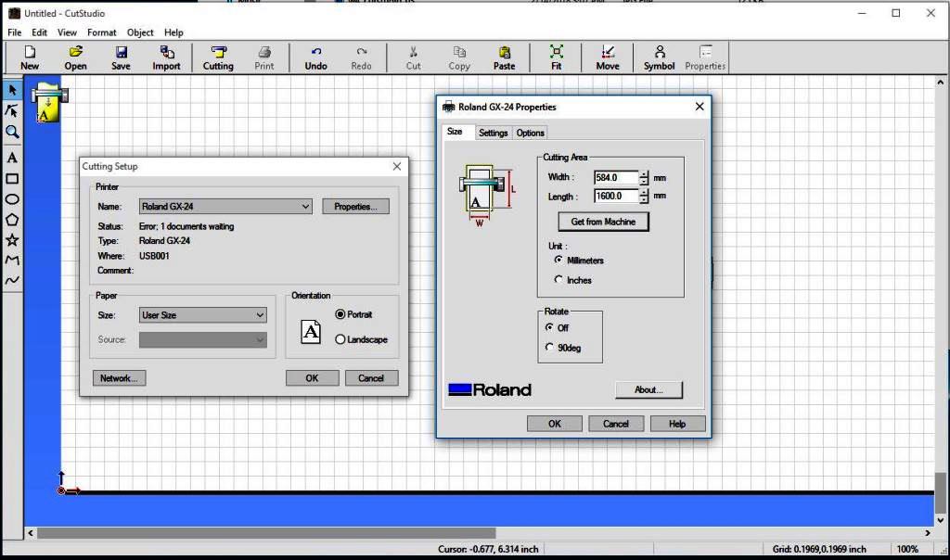
Task: Click the Move toolbar icon
Action: click(608, 58)
